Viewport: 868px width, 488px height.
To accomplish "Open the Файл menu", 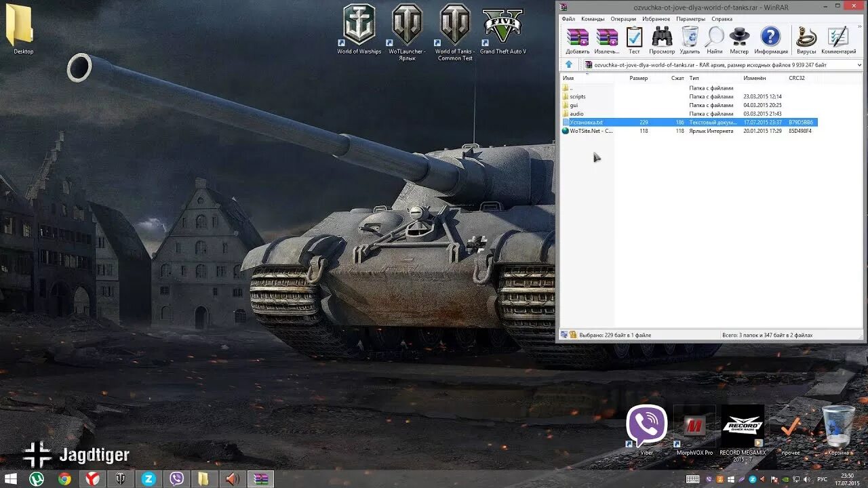I will click(568, 19).
